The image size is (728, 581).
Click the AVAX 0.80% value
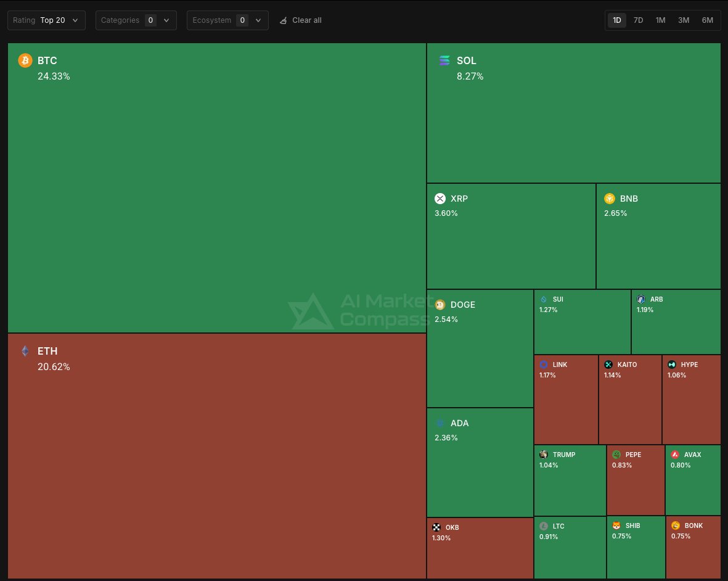tap(681, 466)
